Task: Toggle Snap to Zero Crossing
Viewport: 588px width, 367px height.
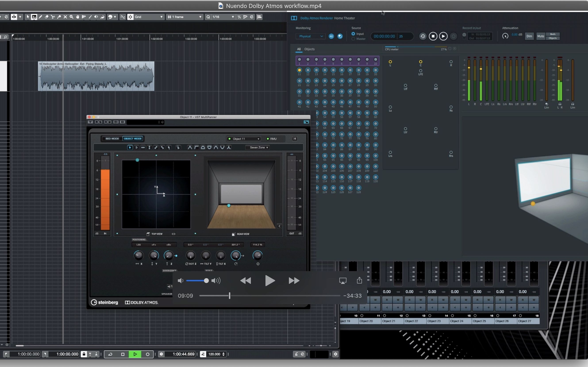Action: (x=123, y=17)
